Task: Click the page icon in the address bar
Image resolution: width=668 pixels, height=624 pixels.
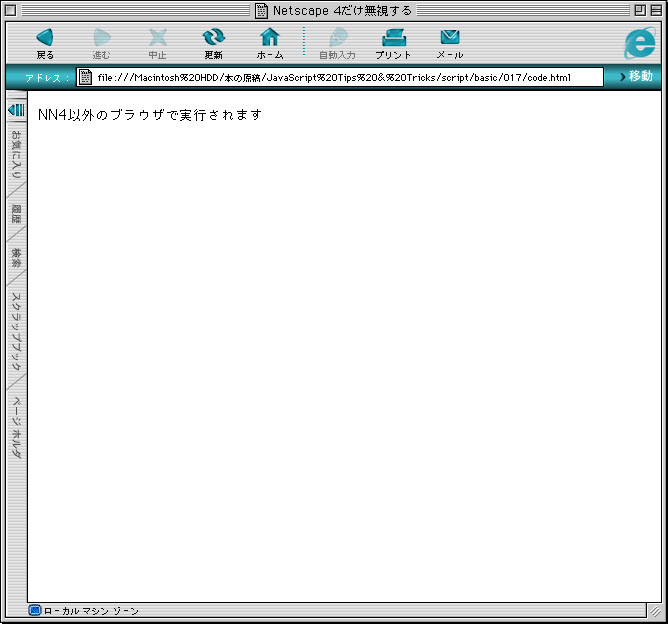Action: coord(86,77)
